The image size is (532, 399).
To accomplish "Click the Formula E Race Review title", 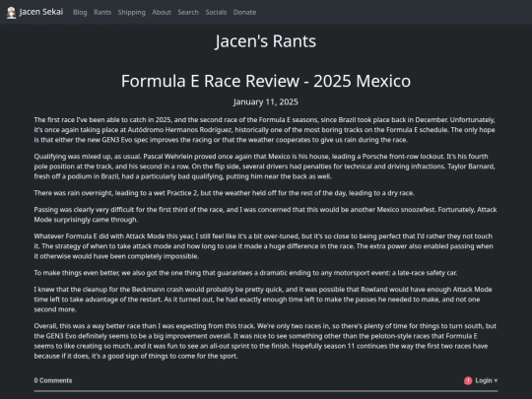I will pos(266,81).
